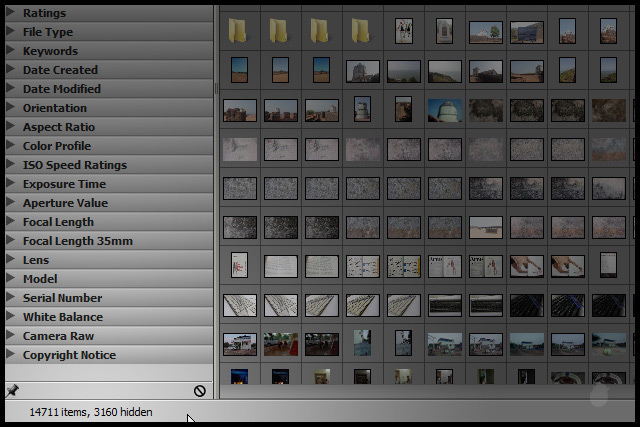Image resolution: width=640 pixels, height=427 pixels.
Task: Expand the ISO Speed Ratings filter
Action: 74,165
